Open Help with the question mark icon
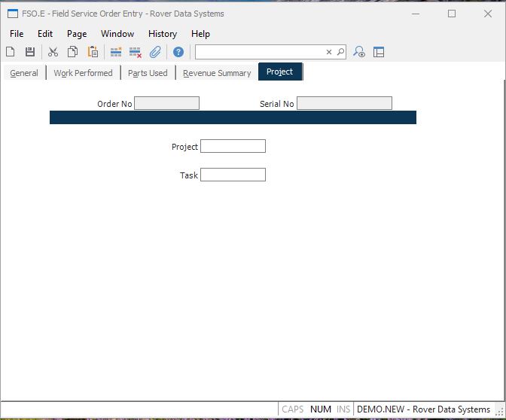506x420 pixels. click(178, 52)
